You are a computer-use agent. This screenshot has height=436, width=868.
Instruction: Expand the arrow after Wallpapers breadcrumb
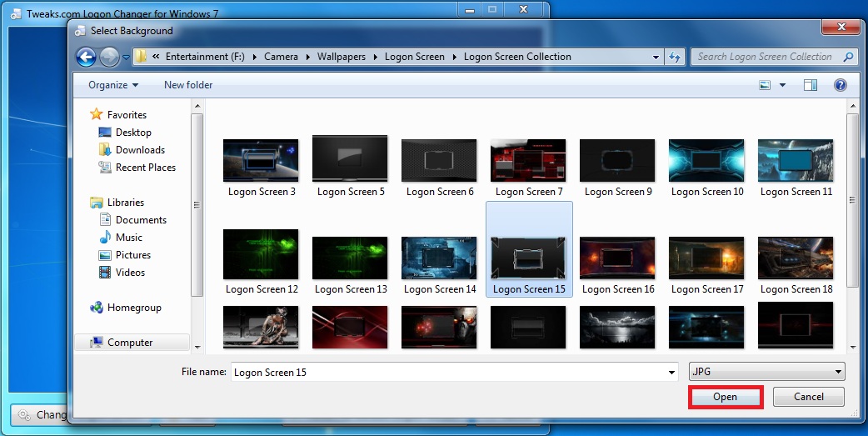[376, 57]
